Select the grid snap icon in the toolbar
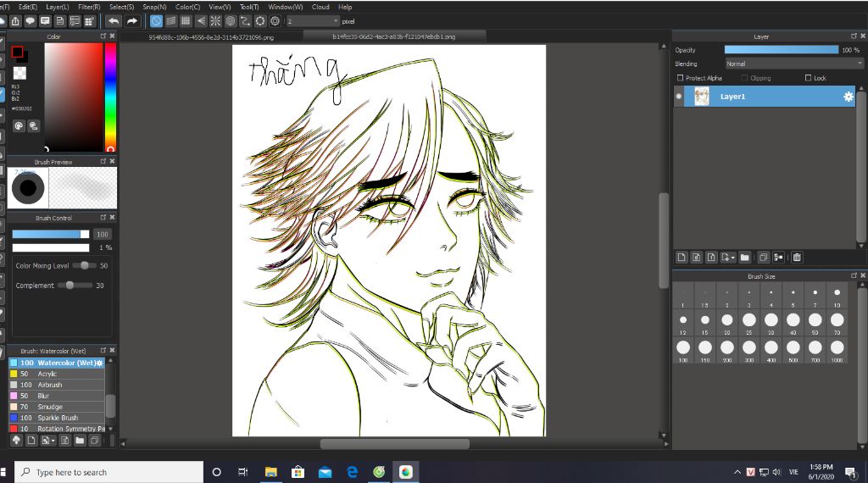 (186, 20)
